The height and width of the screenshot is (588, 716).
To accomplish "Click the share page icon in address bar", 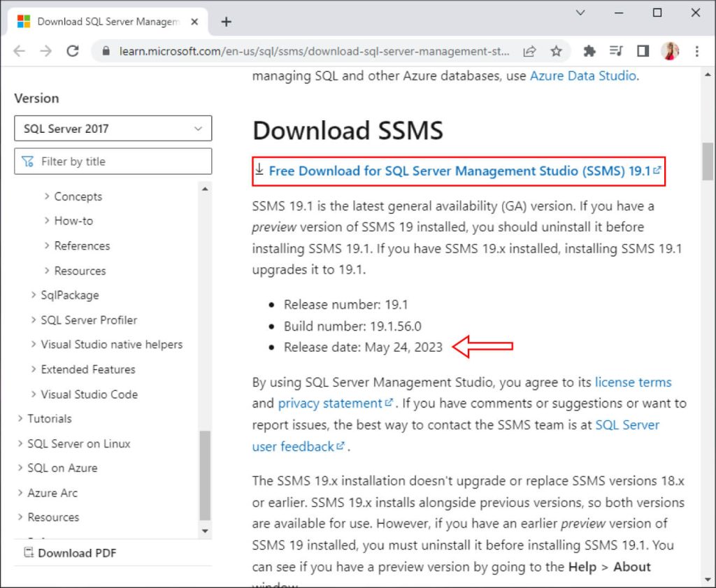I will (x=531, y=51).
